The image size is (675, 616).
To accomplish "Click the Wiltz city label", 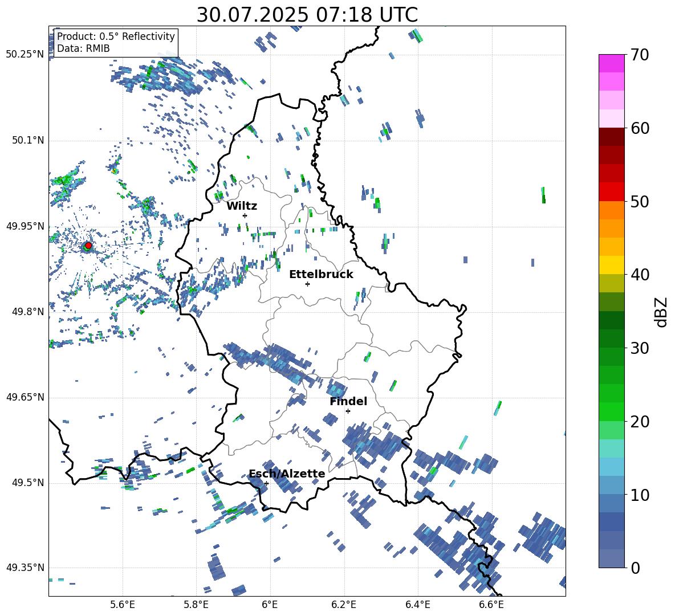I will pos(242,206).
